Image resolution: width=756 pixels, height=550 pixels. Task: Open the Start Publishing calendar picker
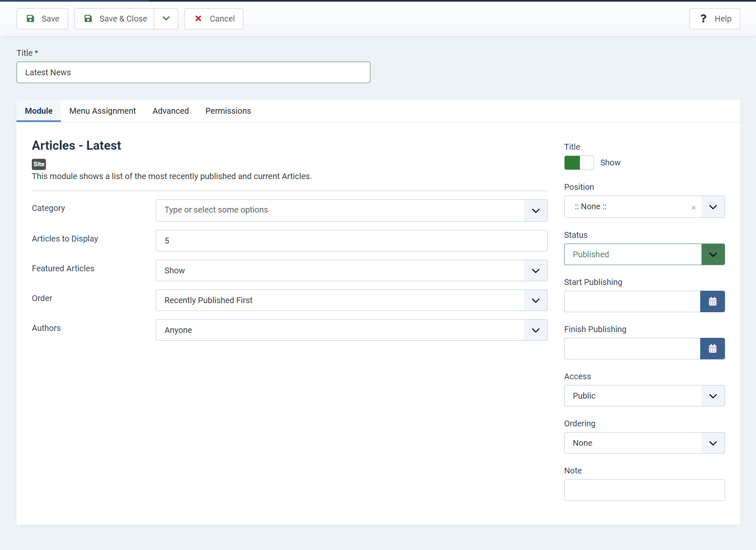click(712, 301)
